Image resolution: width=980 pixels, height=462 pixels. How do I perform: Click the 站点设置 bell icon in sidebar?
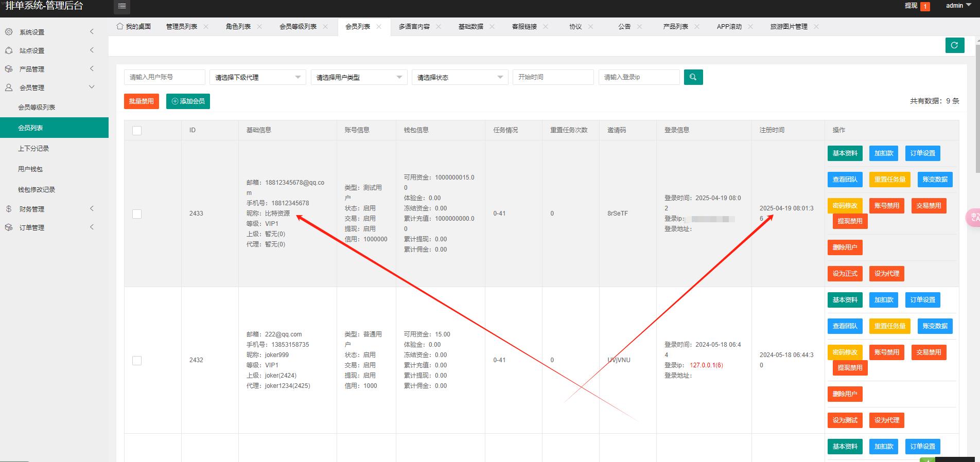(9, 50)
